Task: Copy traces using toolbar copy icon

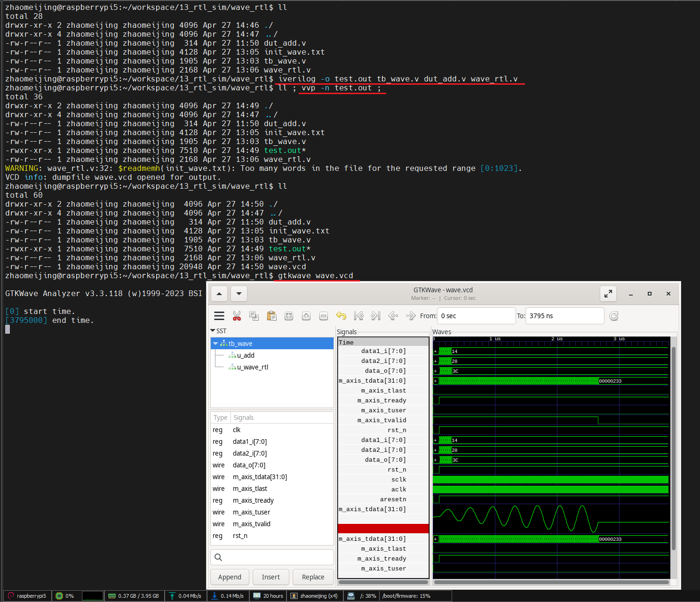Action: [254, 316]
